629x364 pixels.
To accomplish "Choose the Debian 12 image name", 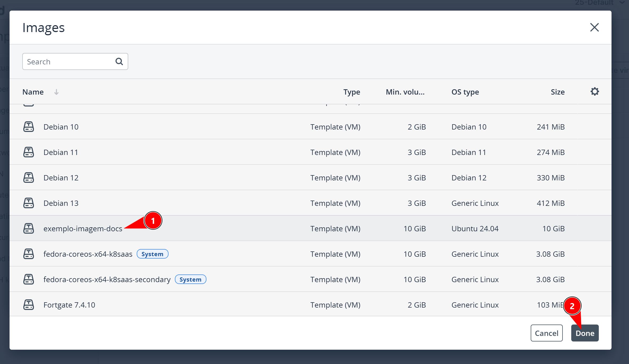I will 61,178.
